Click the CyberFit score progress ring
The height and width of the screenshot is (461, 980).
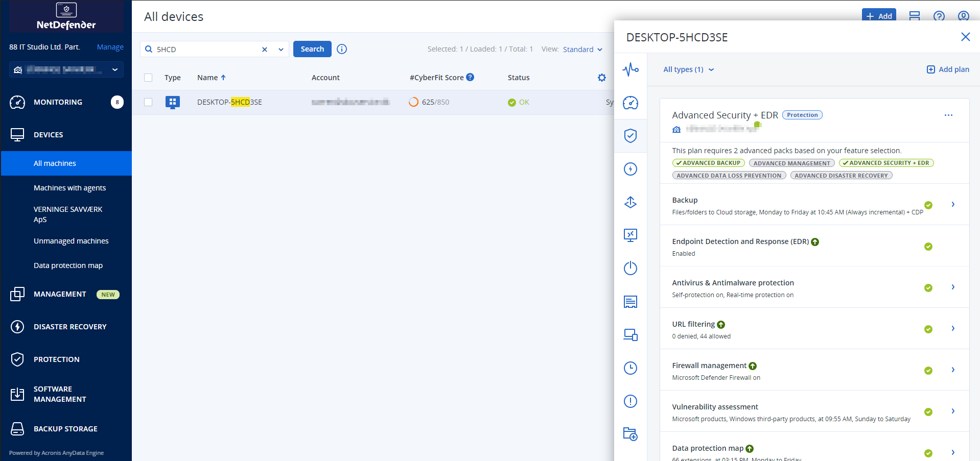click(x=413, y=102)
